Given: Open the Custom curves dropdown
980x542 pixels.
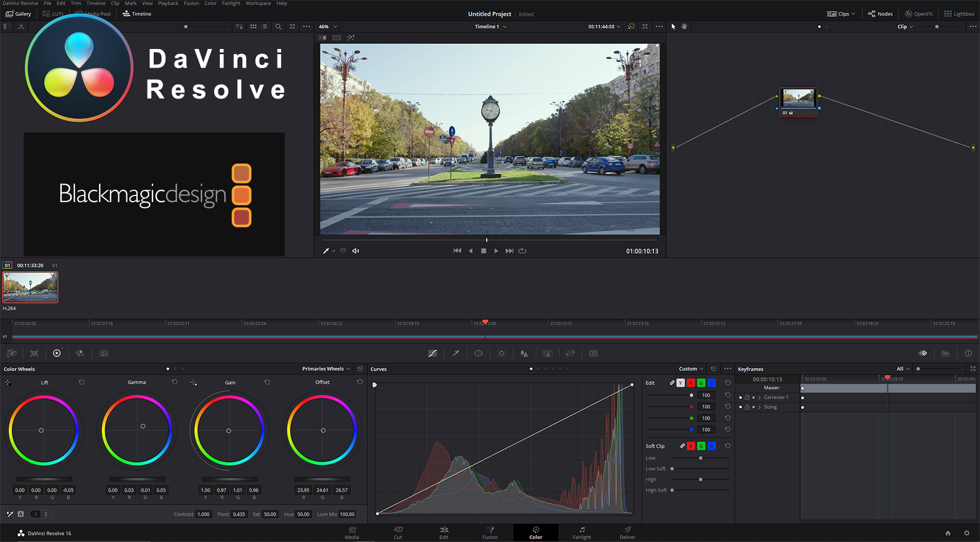Looking at the screenshot, I should click(691, 369).
